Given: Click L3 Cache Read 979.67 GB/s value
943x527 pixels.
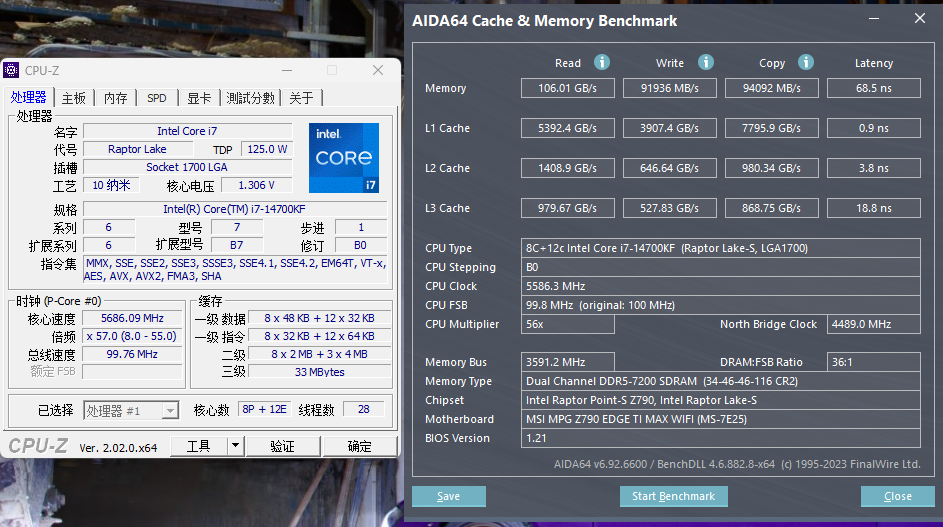Looking at the screenshot, I should [x=568, y=208].
